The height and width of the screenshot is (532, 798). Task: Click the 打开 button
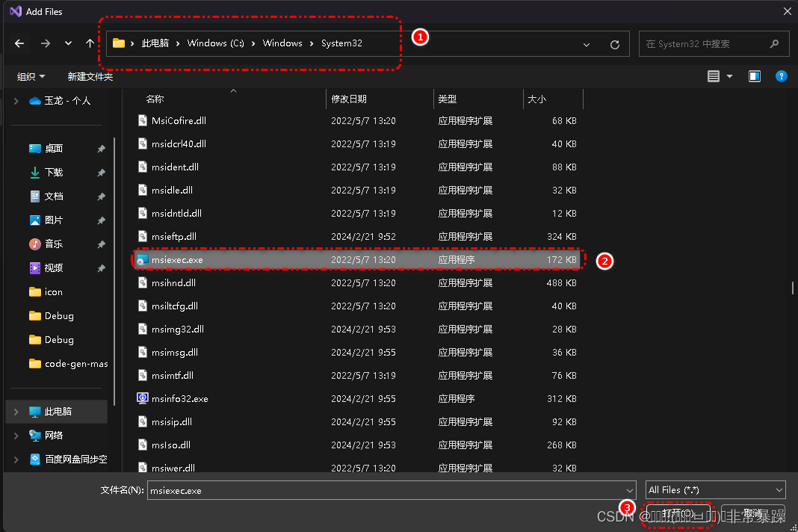(x=678, y=513)
